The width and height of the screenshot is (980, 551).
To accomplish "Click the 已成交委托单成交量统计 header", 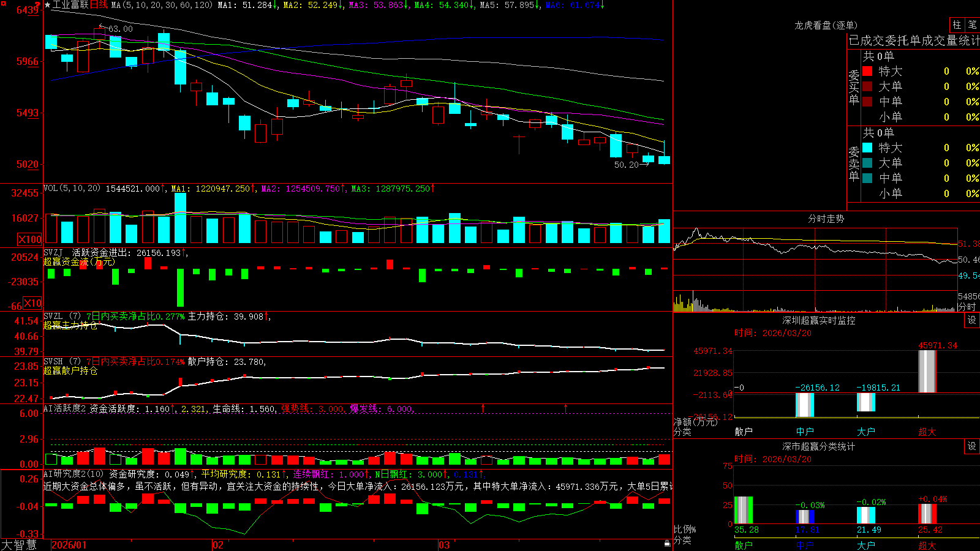I will point(914,41).
